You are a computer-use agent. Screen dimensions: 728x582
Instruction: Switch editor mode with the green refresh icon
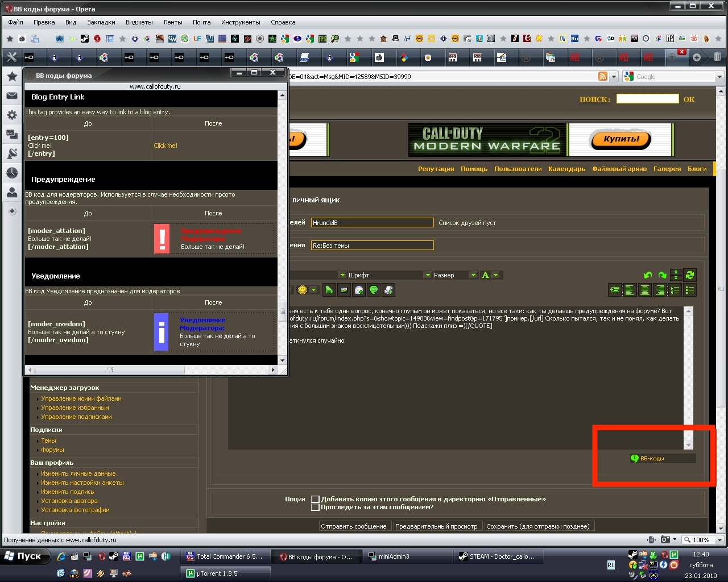point(690,275)
